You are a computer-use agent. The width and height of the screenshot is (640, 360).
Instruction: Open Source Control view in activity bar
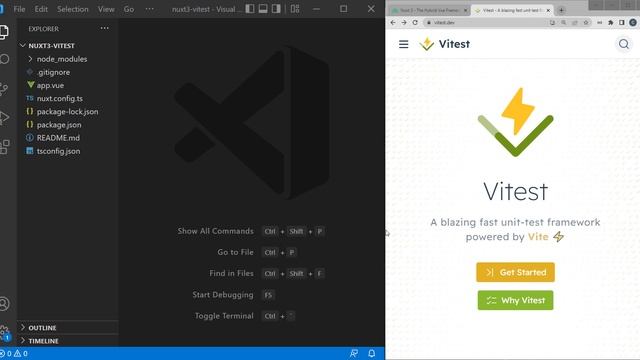pos(4,89)
